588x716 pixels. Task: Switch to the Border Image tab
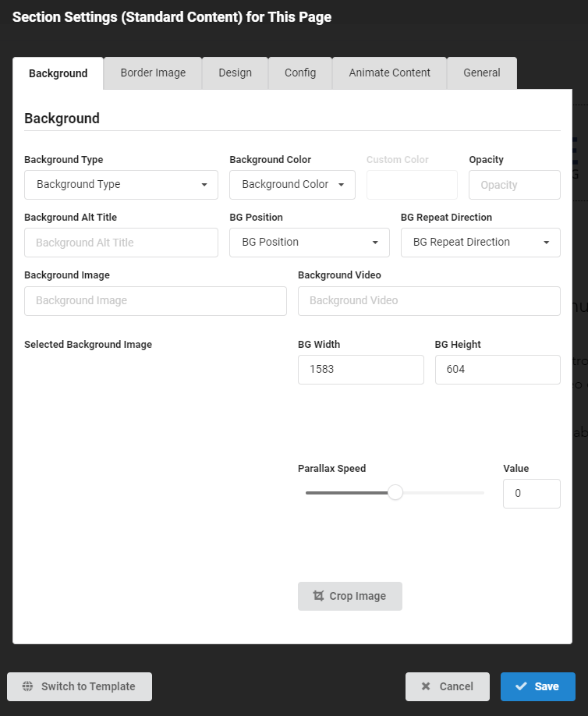point(153,73)
